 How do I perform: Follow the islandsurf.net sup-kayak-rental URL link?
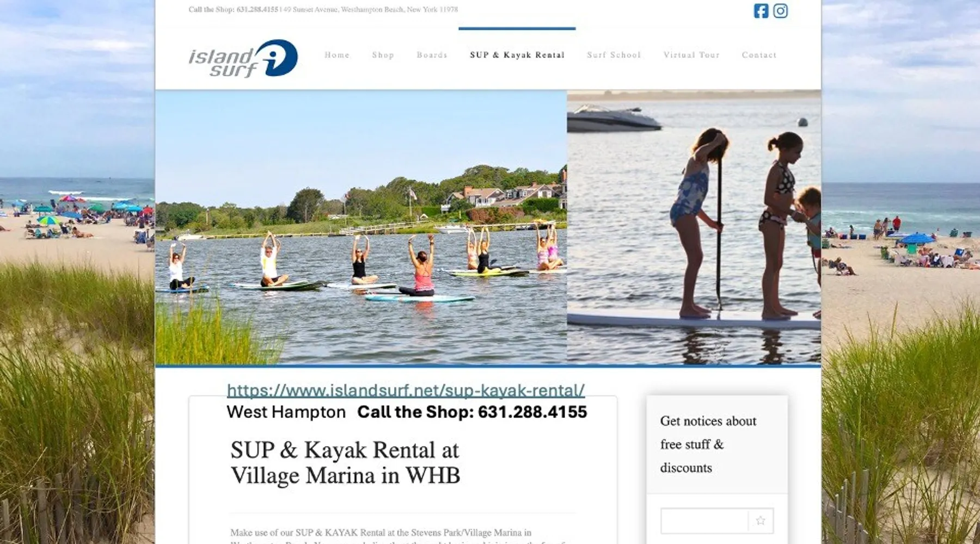click(406, 390)
